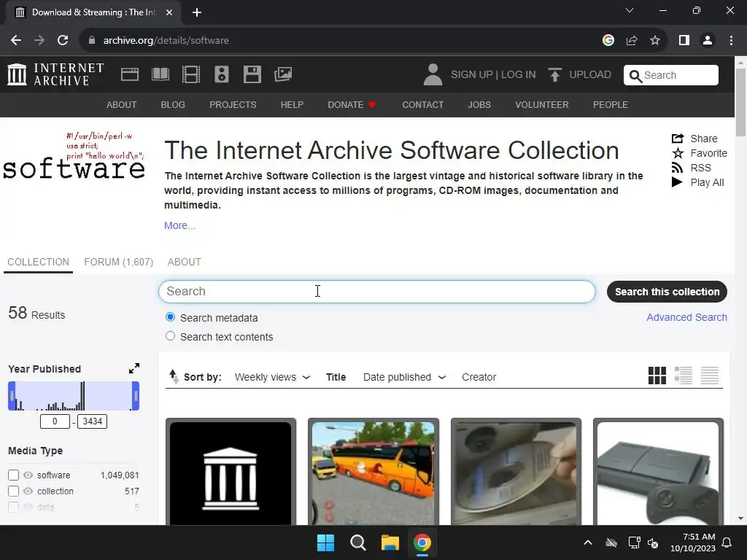Image resolution: width=747 pixels, height=560 pixels.
Task: Reload the page
Action: coord(63,41)
